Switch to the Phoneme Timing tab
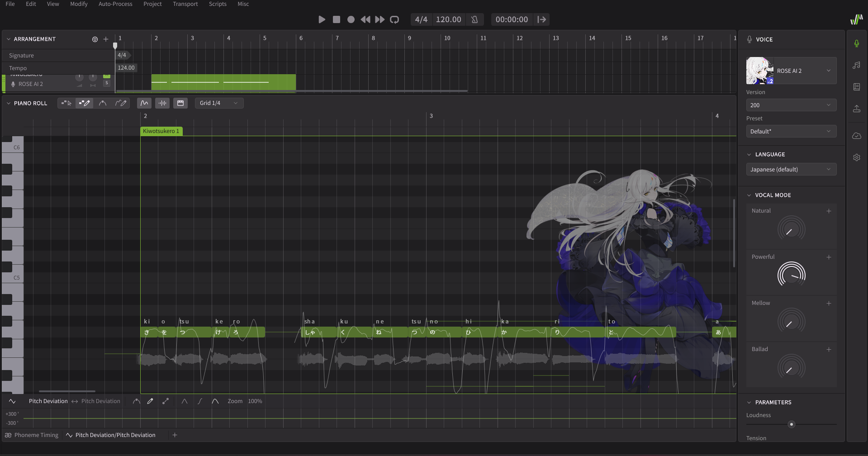This screenshot has width=868, height=456. [x=32, y=435]
